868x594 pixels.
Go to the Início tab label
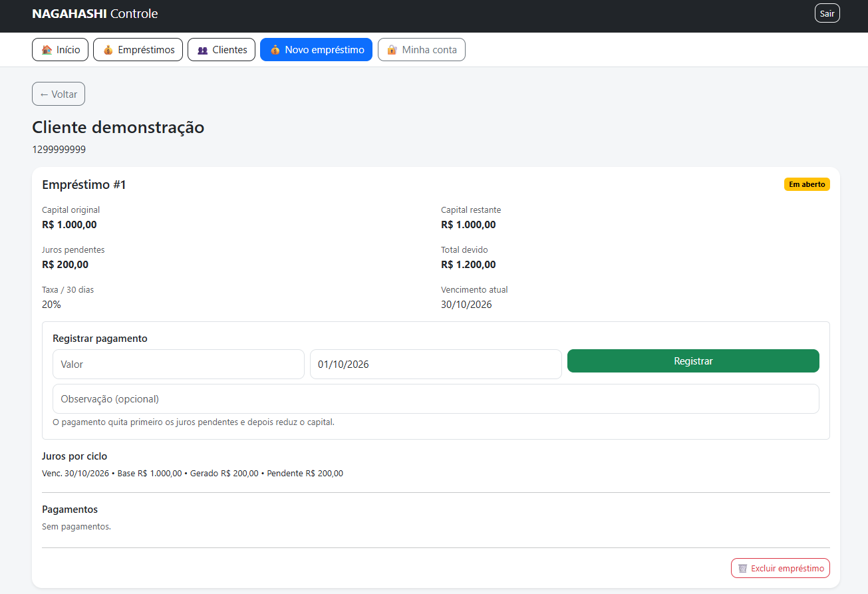pyautogui.click(x=69, y=50)
